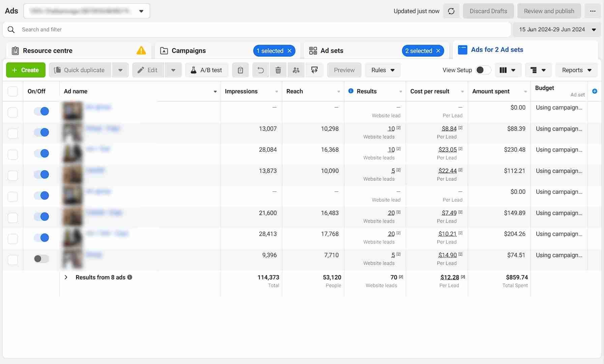The height and width of the screenshot is (364, 604).
Task: Open the A/B test tool
Action: [206, 70]
